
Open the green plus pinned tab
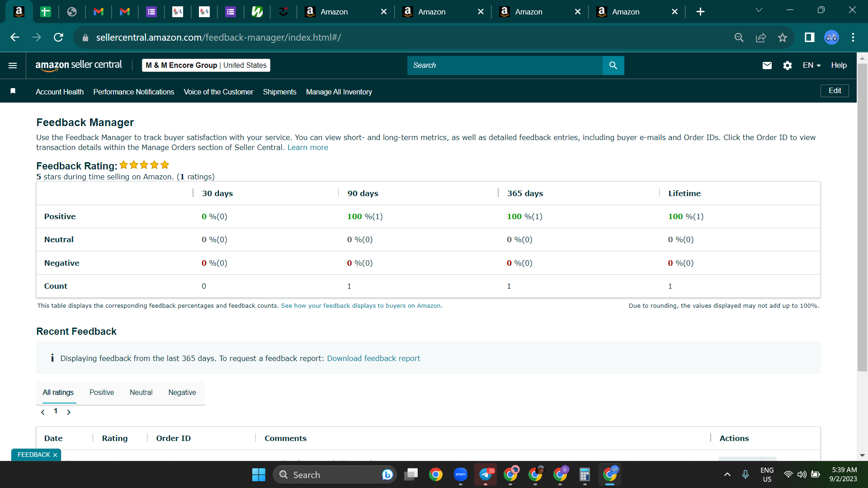[45, 12]
